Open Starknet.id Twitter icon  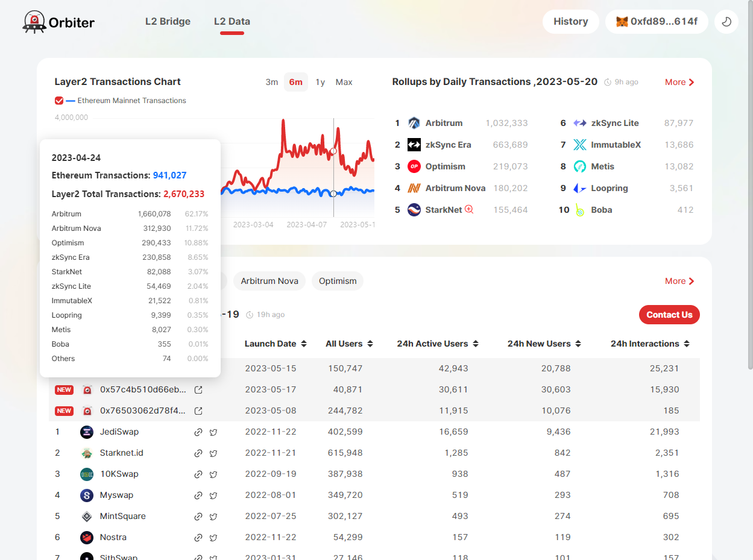[x=213, y=453]
